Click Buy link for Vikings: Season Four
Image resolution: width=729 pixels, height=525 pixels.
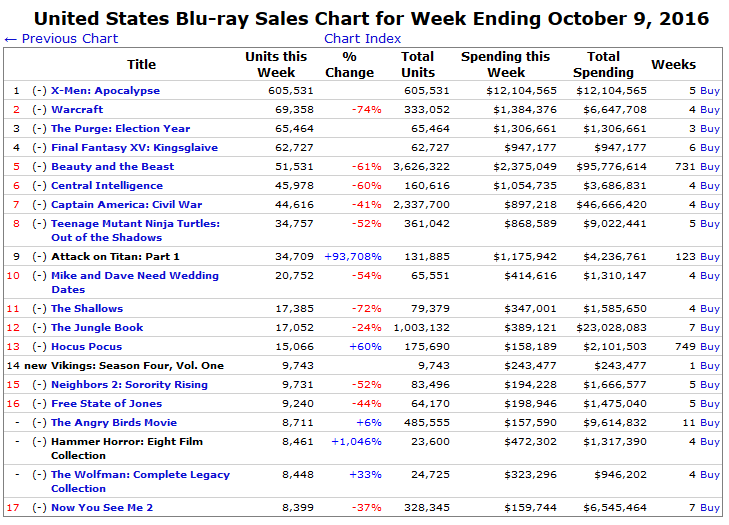(709, 366)
